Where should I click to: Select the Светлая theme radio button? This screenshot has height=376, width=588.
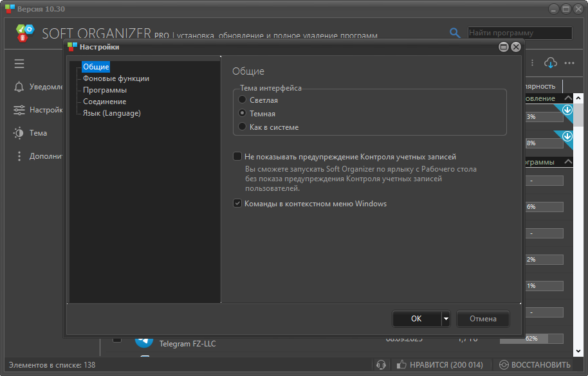pos(242,100)
